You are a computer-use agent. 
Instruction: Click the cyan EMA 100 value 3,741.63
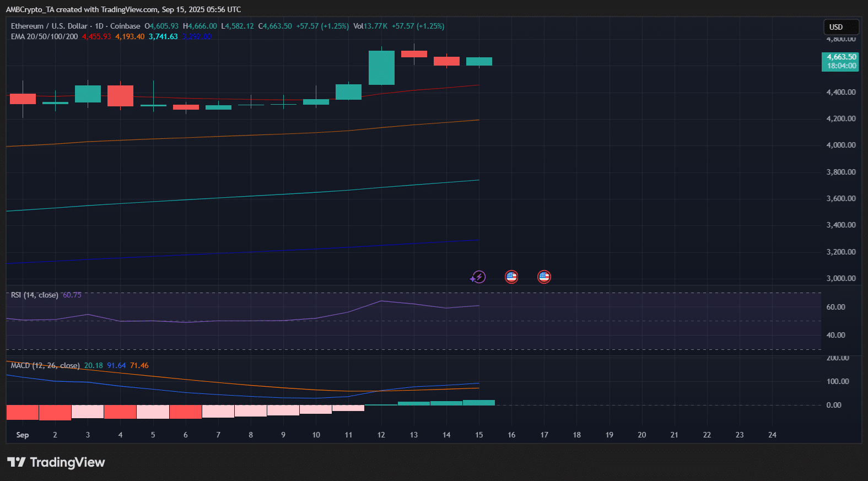(x=163, y=36)
